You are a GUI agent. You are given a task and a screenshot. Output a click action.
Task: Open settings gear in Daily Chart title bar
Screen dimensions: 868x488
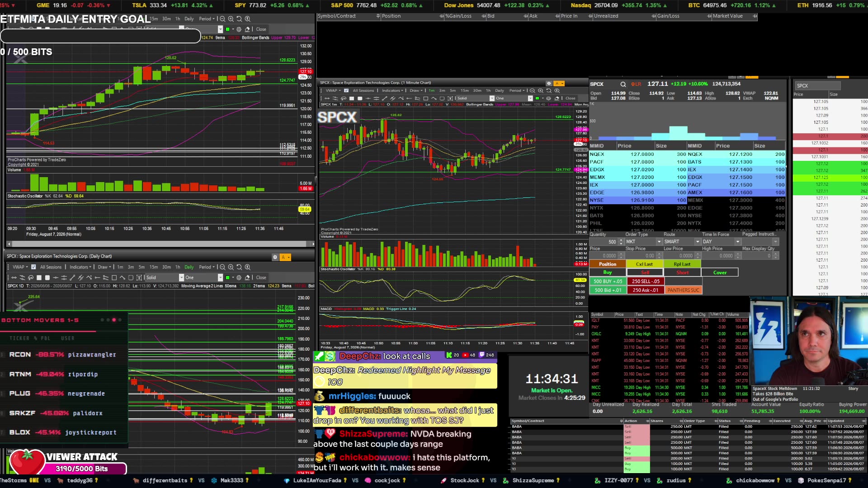[x=275, y=257]
